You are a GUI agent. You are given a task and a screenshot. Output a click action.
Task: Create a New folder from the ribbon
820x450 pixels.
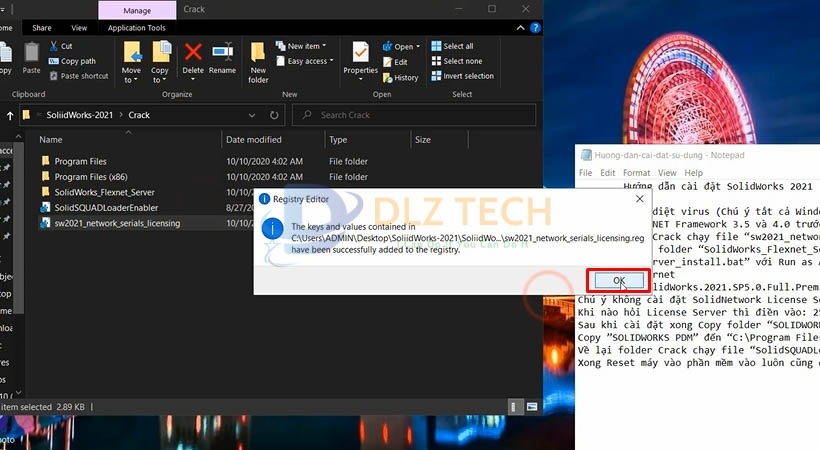(258, 62)
